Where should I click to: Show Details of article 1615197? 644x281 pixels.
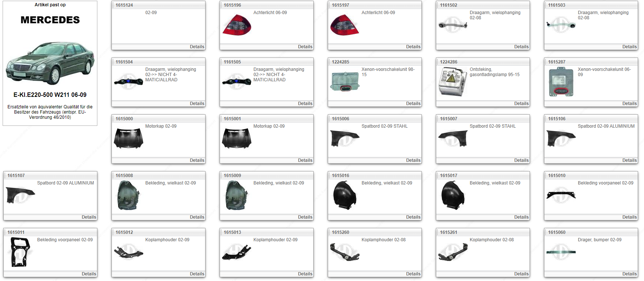tap(413, 47)
